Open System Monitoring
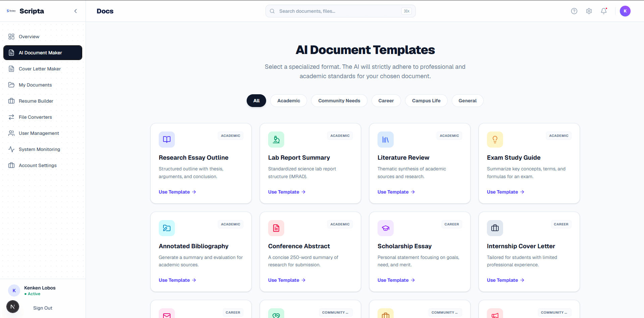Viewport: 644px width, 318px height. [x=43, y=149]
